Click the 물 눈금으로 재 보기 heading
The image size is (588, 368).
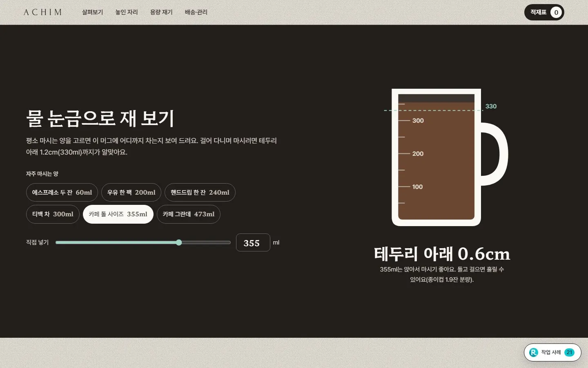100,118
